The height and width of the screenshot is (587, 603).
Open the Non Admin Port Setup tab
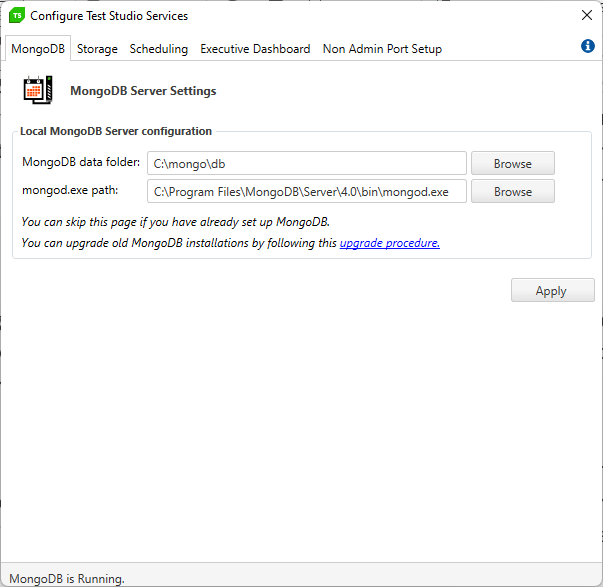pos(382,49)
